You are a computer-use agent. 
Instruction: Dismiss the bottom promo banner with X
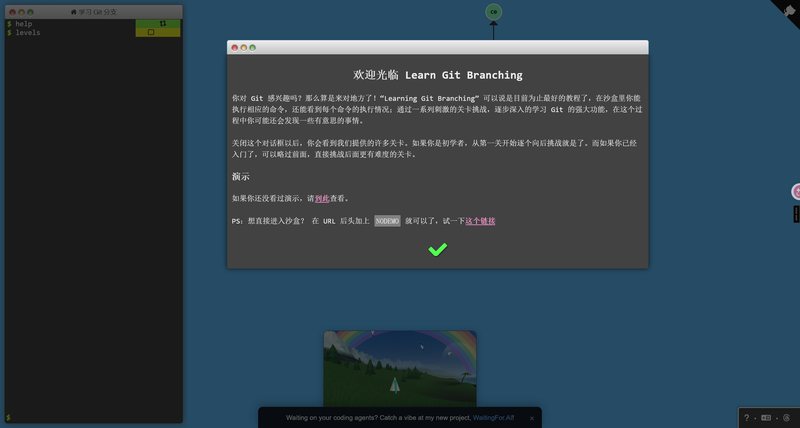532,418
